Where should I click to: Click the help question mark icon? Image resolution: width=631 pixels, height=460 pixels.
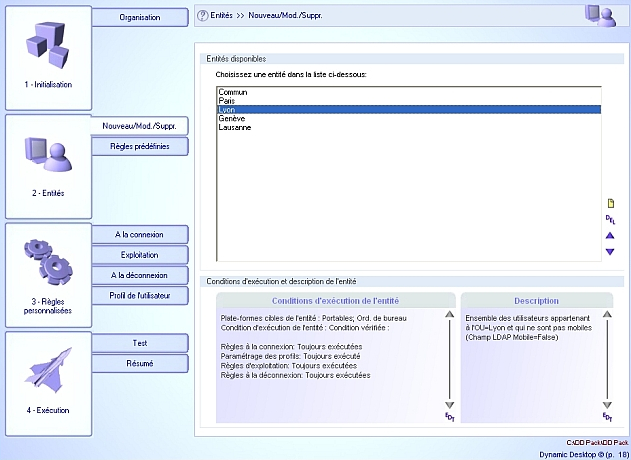click(202, 16)
